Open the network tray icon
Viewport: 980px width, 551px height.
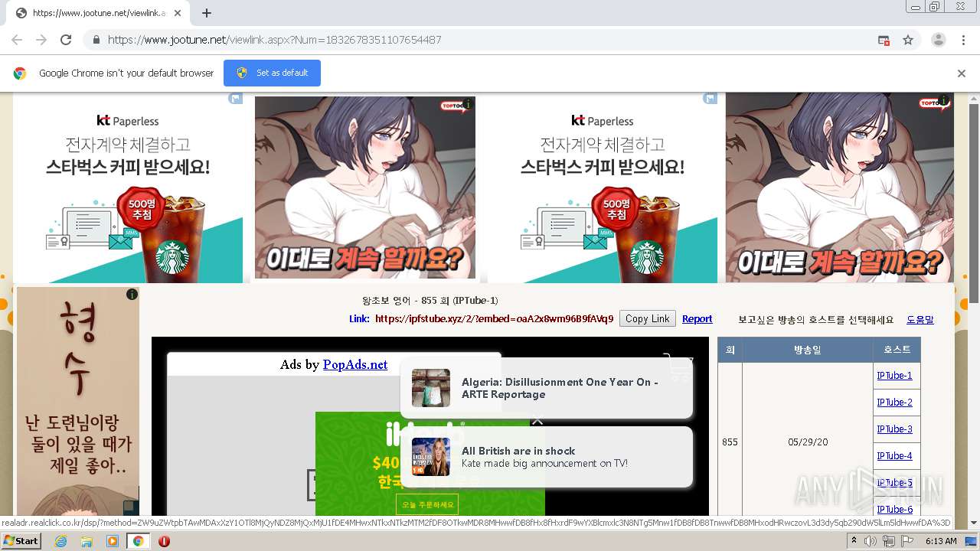pos(889,541)
